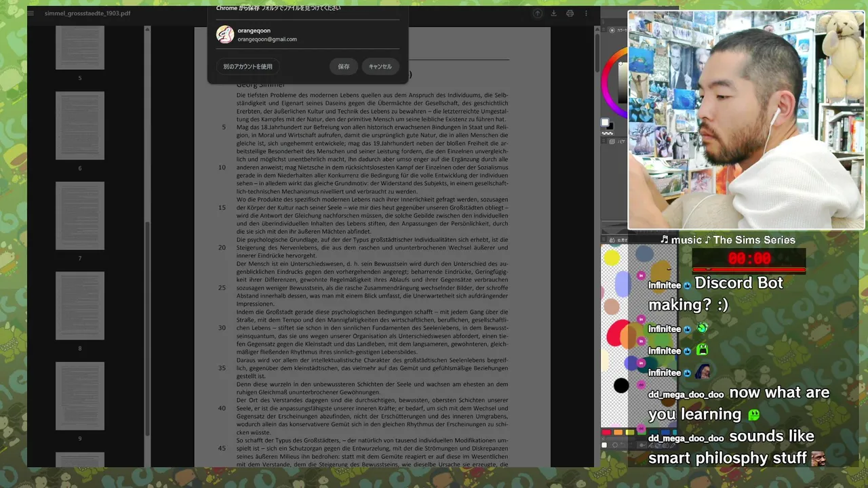The image size is (868, 488).
Task: Click the thumbnail pane scrollbar
Action: click(148, 329)
